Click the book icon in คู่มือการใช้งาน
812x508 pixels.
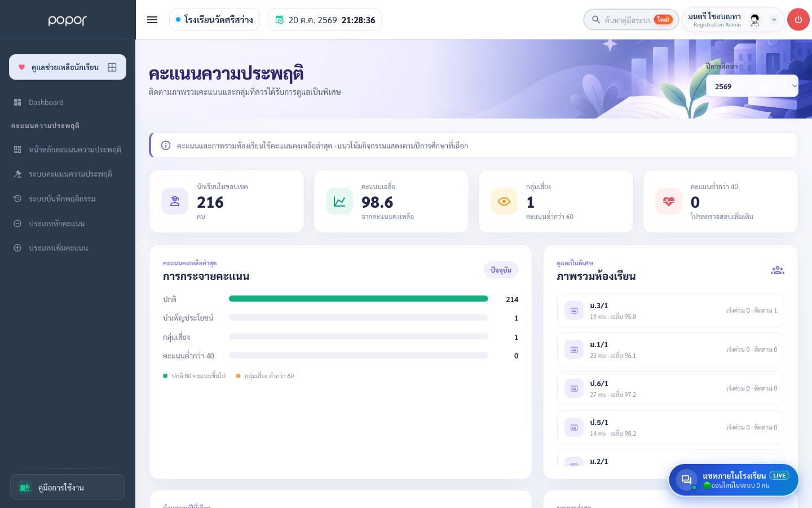point(25,487)
